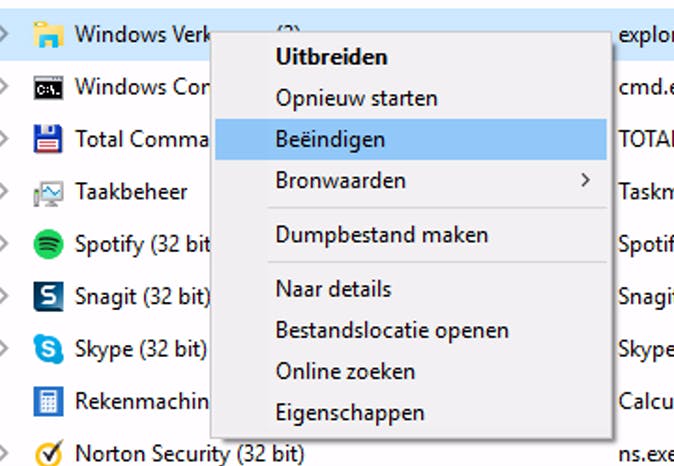
Task: Choose Dumpbestand maken menu entry
Action: coord(382,235)
